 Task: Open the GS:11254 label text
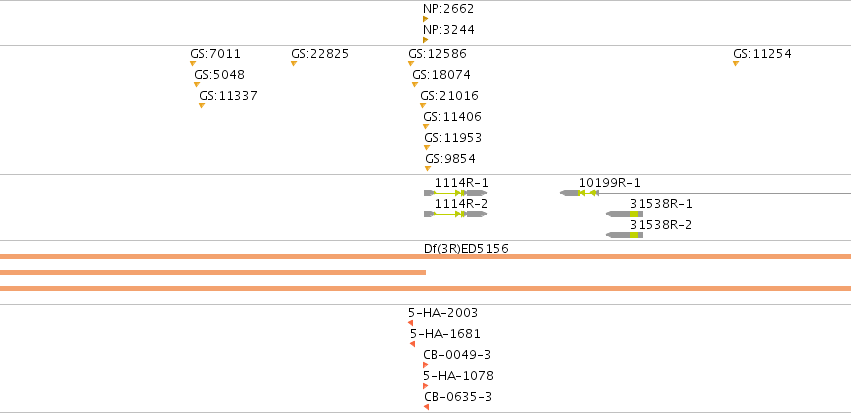coord(763,54)
